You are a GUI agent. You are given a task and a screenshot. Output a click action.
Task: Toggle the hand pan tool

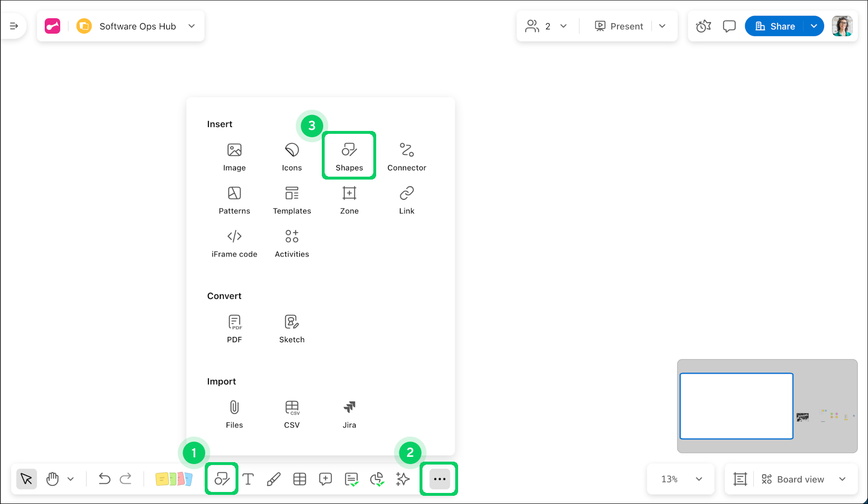coord(53,479)
